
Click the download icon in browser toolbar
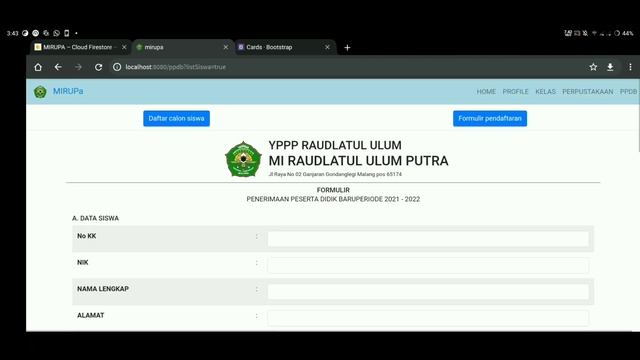(x=610, y=67)
